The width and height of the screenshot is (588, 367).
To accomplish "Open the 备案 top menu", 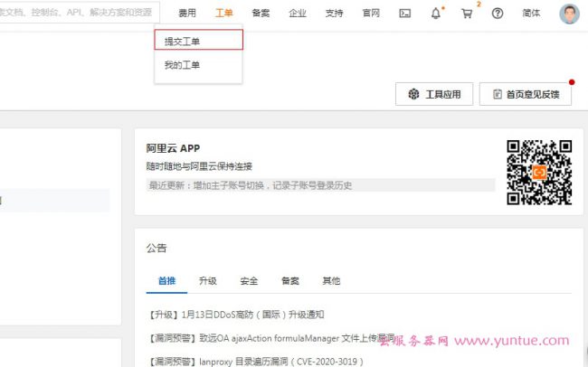I will click(261, 14).
